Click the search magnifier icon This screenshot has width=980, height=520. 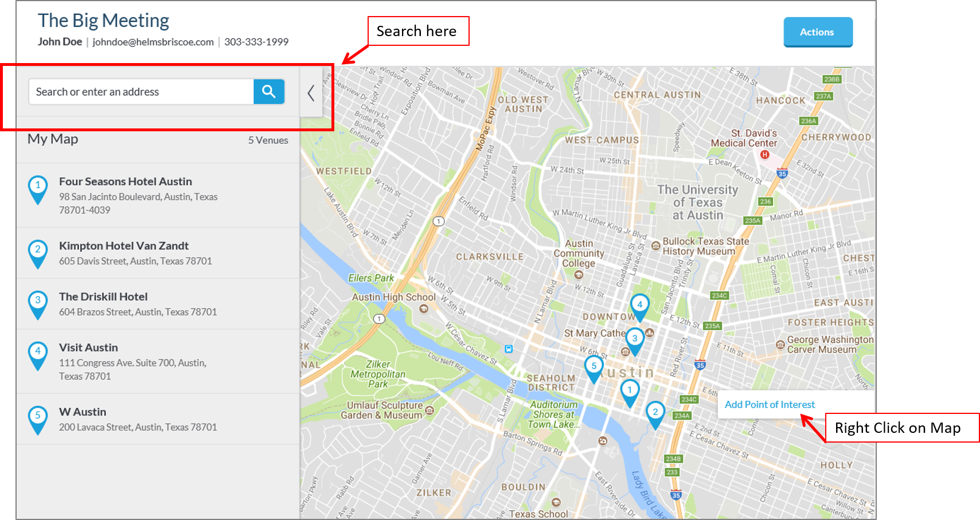click(x=268, y=91)
